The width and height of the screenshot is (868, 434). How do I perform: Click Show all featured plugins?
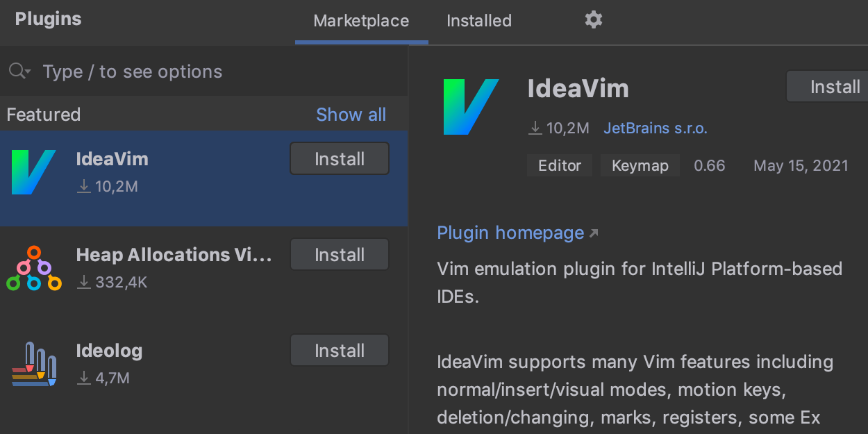pyautogui.click(x=351, y=114)
